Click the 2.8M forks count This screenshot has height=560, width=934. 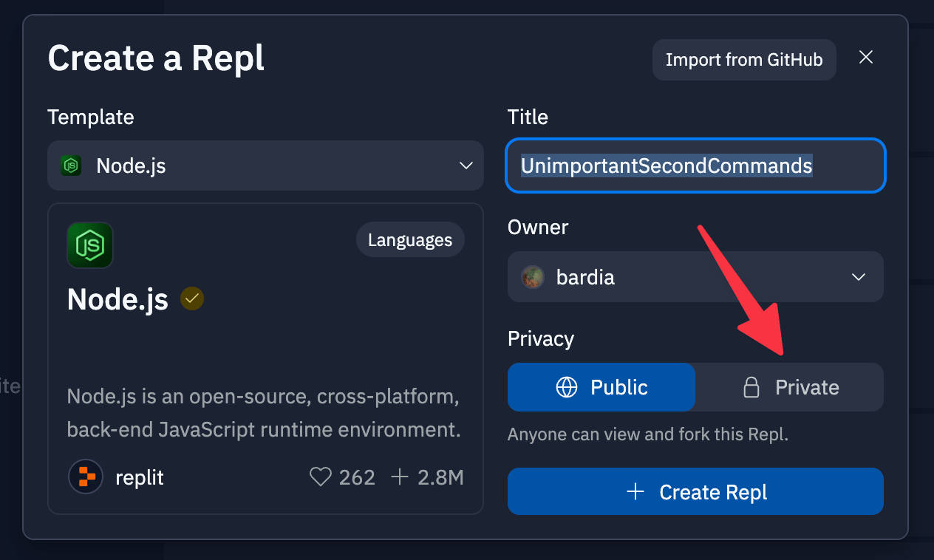tap(440, 478)
